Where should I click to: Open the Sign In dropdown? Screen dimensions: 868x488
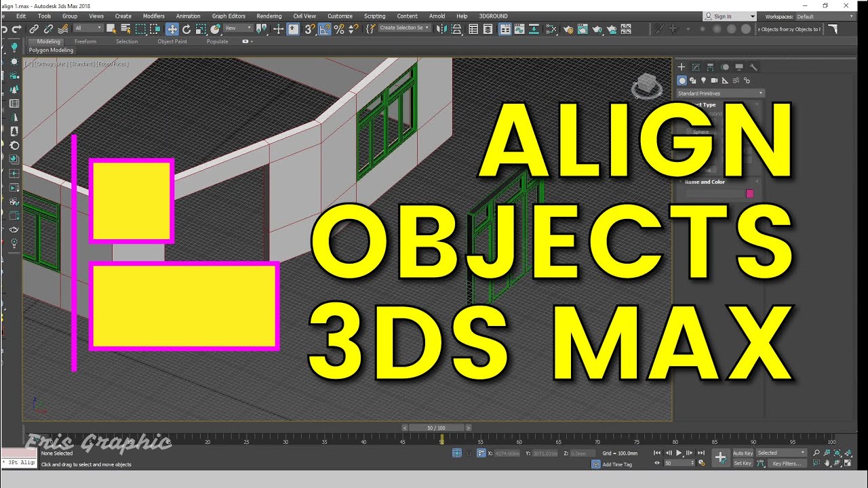tap(730, 16)
